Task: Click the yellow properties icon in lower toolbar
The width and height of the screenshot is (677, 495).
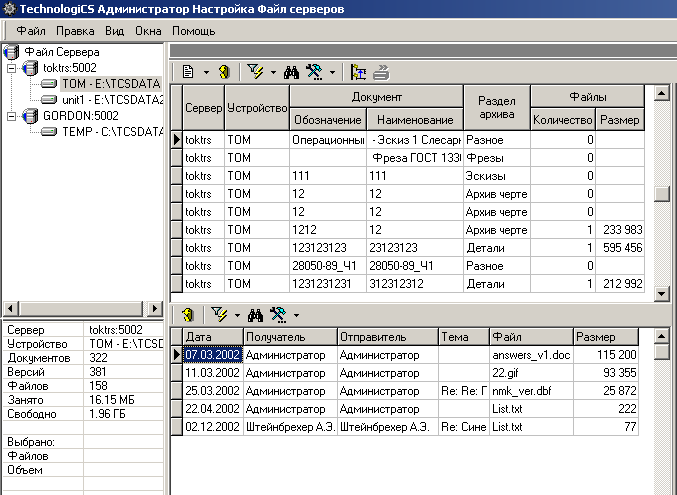Action: [x=187, y=314]
